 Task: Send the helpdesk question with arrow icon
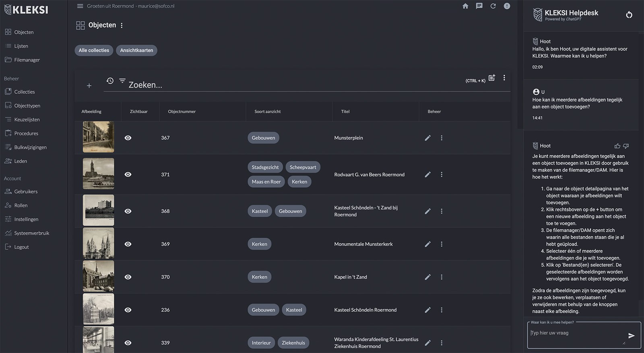(x=631, y=335)
